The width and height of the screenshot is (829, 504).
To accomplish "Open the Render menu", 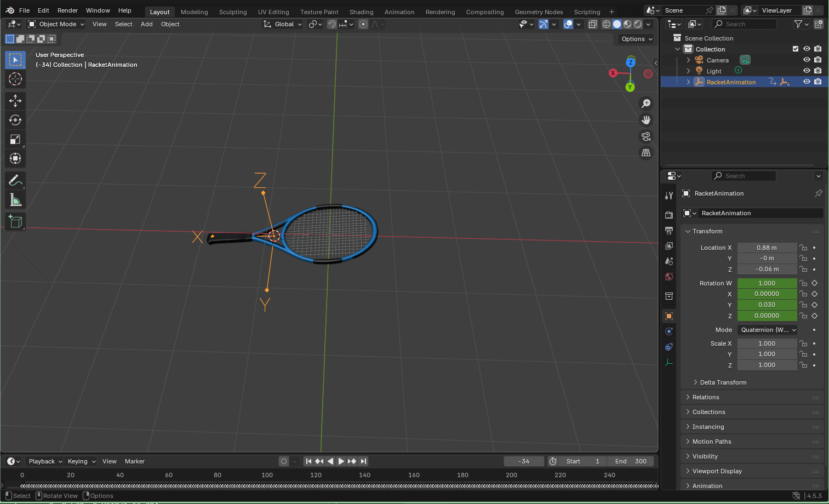I will coord(67,10).
